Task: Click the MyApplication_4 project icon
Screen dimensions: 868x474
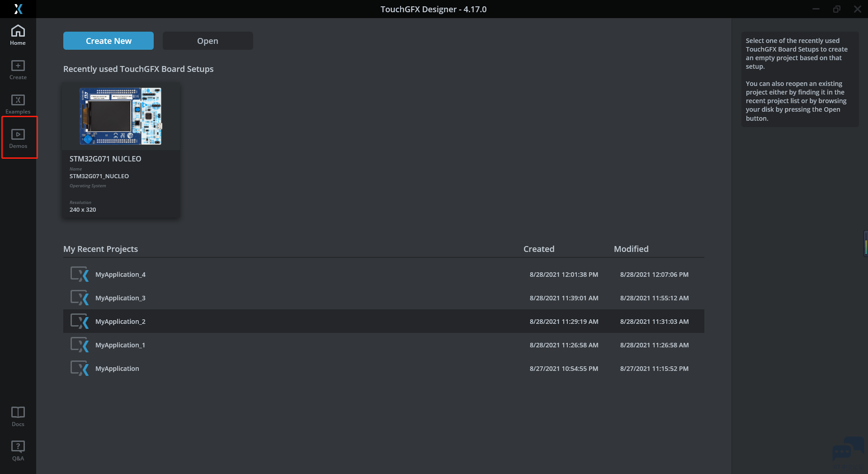Action: point(80,274)
